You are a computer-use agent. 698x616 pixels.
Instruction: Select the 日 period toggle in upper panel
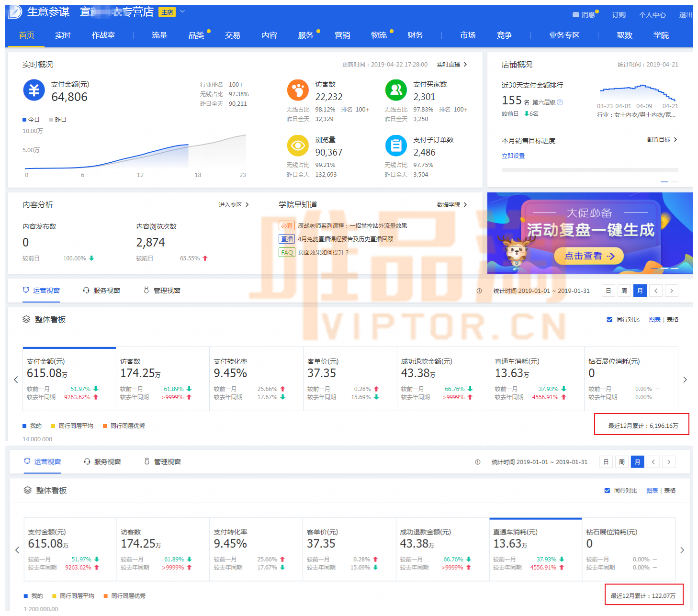(x=608, y=291)
